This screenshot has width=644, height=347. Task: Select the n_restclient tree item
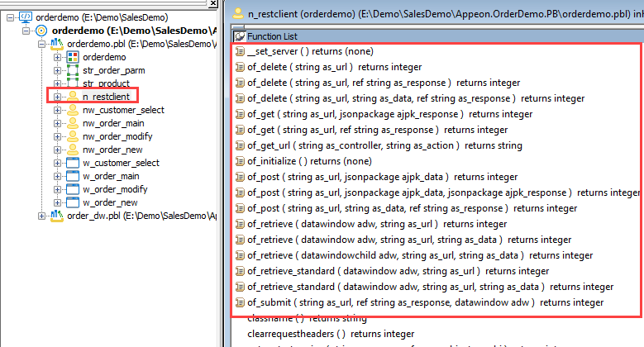(x=106, y=97)
